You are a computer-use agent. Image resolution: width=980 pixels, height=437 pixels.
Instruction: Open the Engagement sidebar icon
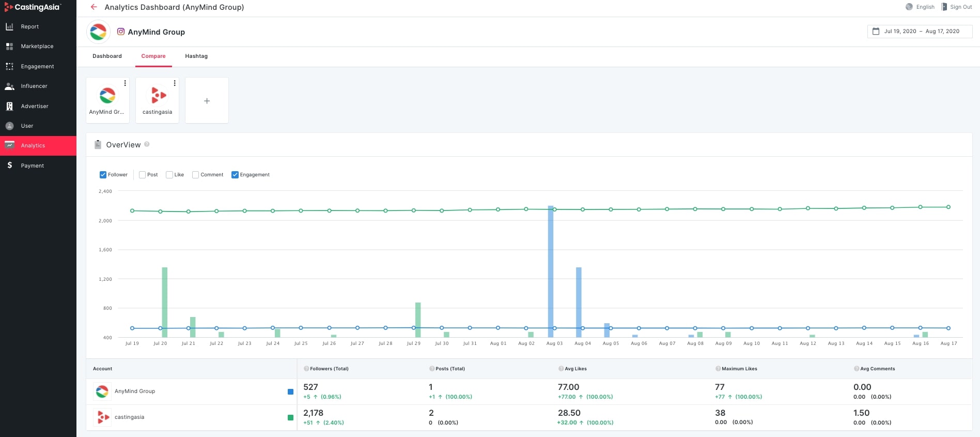tap(9, 66)
